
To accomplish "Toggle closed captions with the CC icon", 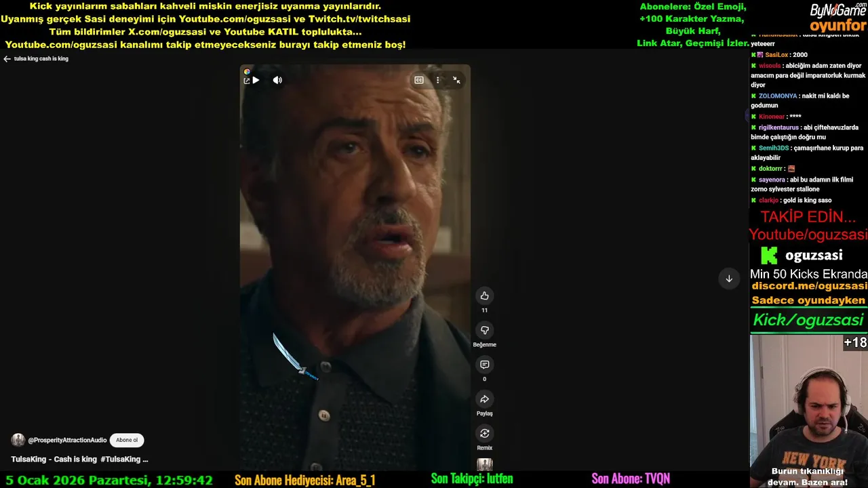I will pos(419,80).
